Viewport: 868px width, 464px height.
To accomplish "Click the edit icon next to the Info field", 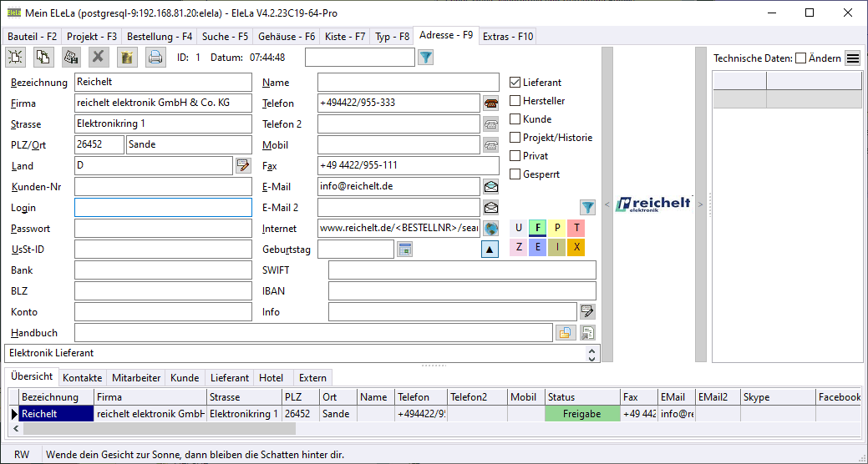I will coord(587,312).
